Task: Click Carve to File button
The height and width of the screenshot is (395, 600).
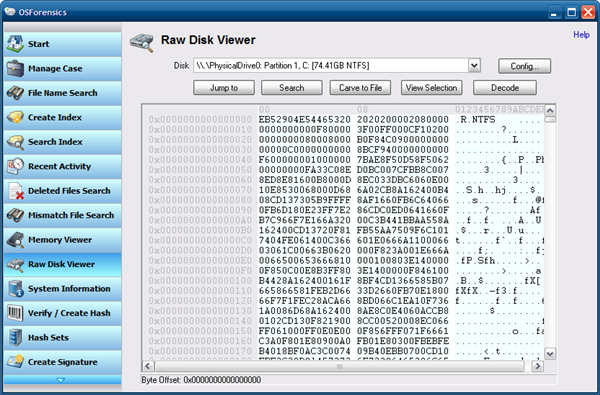Action: pyautogui.click(x=360, y=88)
